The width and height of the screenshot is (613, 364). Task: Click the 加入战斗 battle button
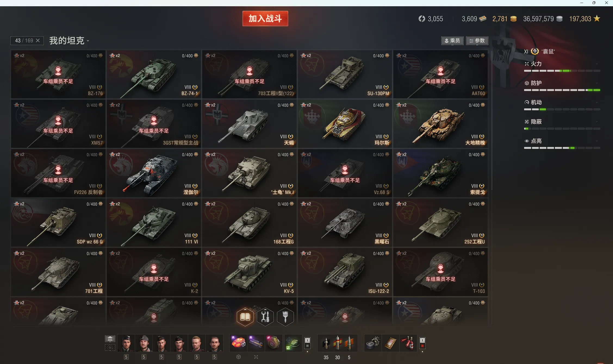(265, 18)
